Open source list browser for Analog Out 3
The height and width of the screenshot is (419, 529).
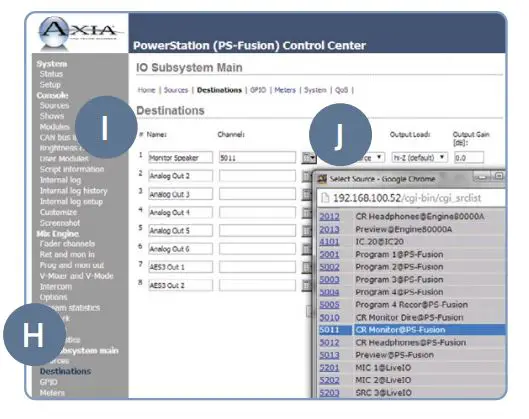tap(307, 194)
